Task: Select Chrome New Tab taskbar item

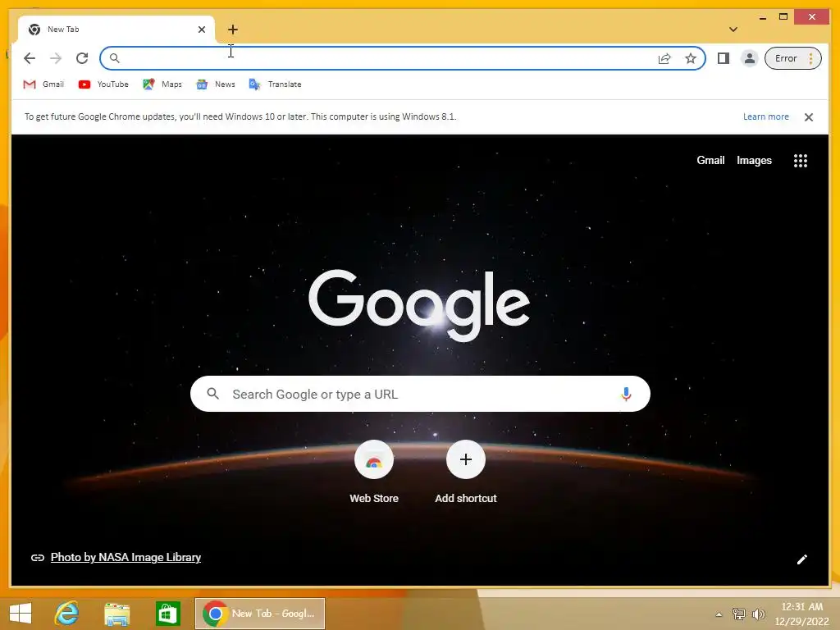Action: tap(260, 614)
